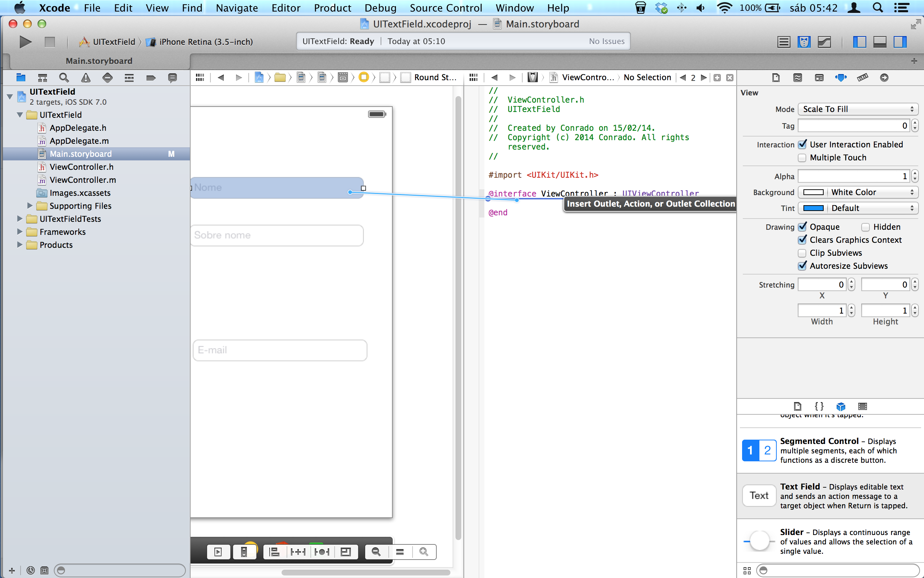The width and height of the screenshot is (924, 578).
Task: Switch to the Standard editor
Action: (784, 42)
